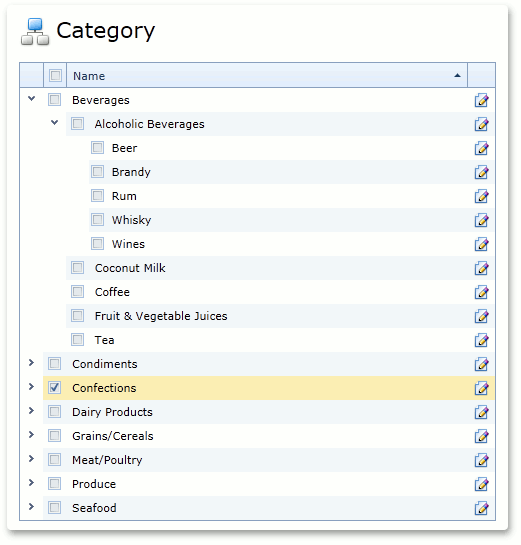Screen dimensions: 521x545
Task: Edit the Brandy category
Action: pyautogui.click(x=481, y=172)
